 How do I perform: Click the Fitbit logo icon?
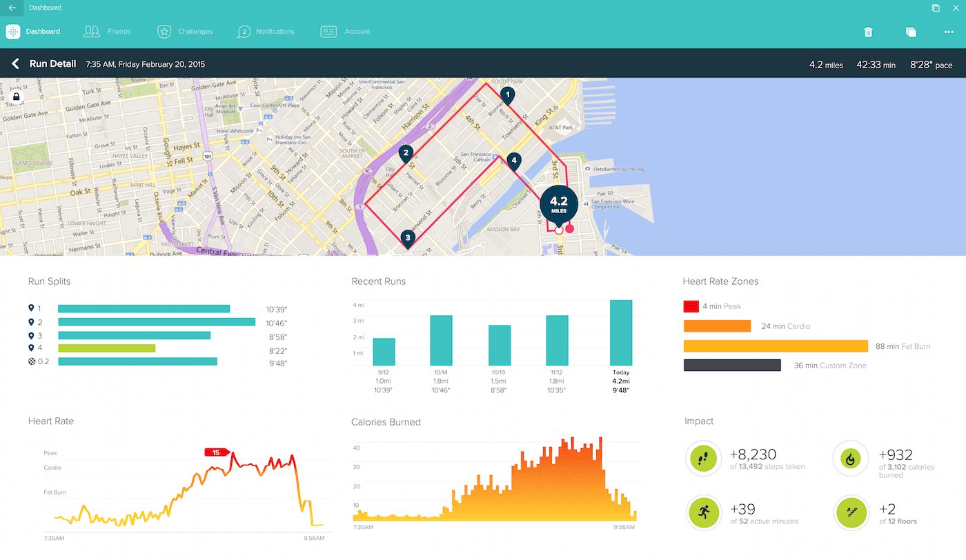13,32
